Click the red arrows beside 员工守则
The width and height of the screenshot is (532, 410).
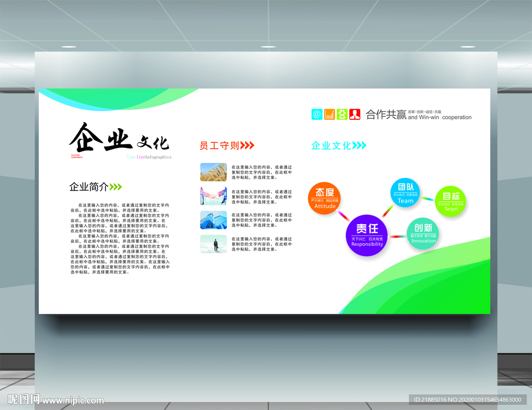click(x=247, y=146)
